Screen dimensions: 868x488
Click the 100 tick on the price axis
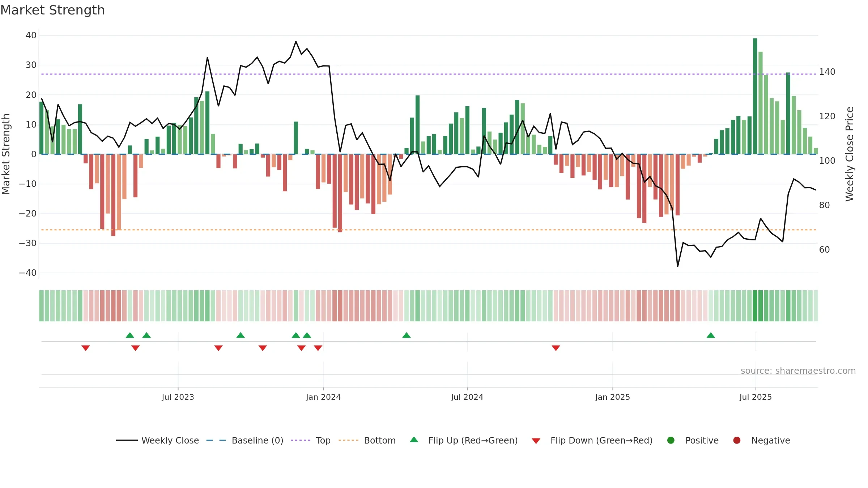(x=827, y=161)
